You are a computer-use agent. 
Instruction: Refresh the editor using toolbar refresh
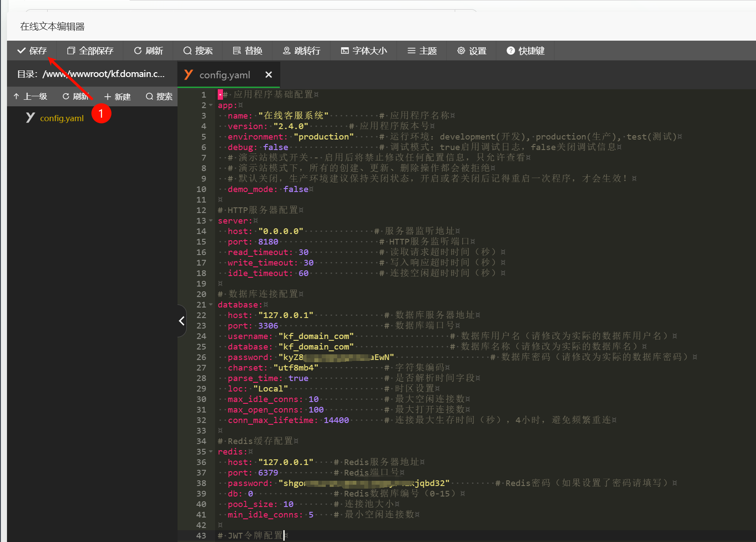[x=148, y=51]
